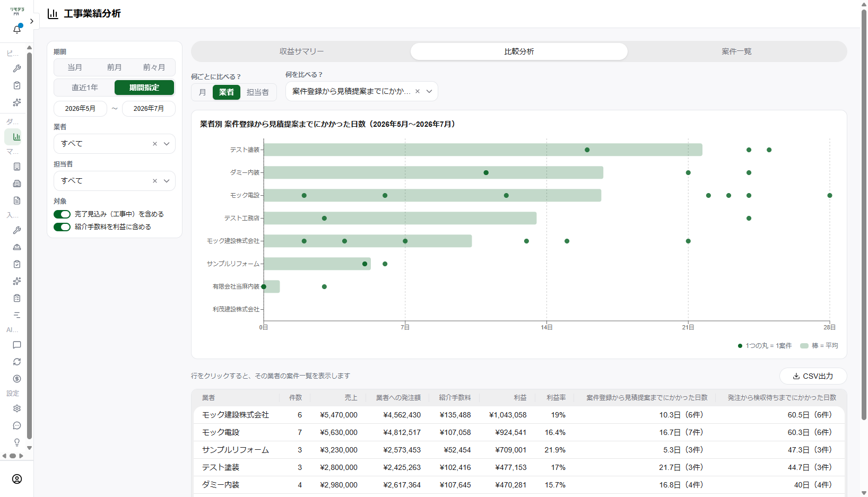The image size is (868, 497).
Task: Open the 何を比べる metric dropdown arrow
Action: point(429,91)
